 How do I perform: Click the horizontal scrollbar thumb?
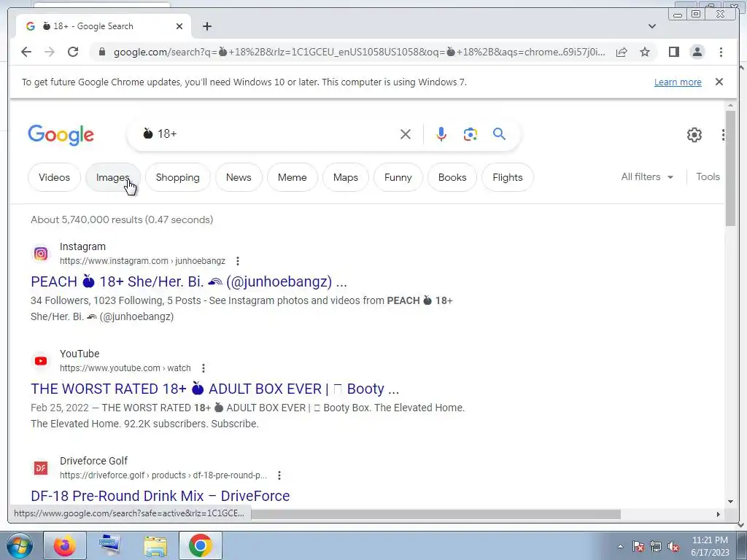(x=436, y=514)
